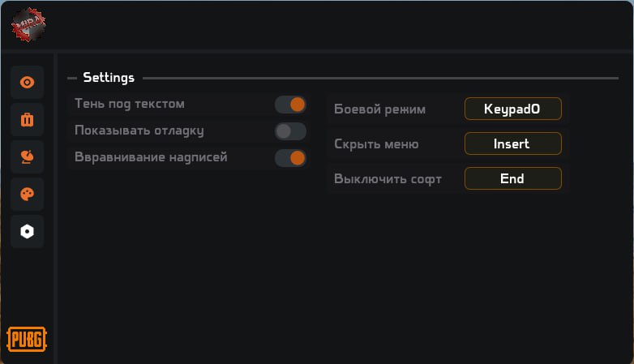The width and height of the screenshot is (634, 364).
Task: Click the Скрыть меню label
Action: click(376, 144)
